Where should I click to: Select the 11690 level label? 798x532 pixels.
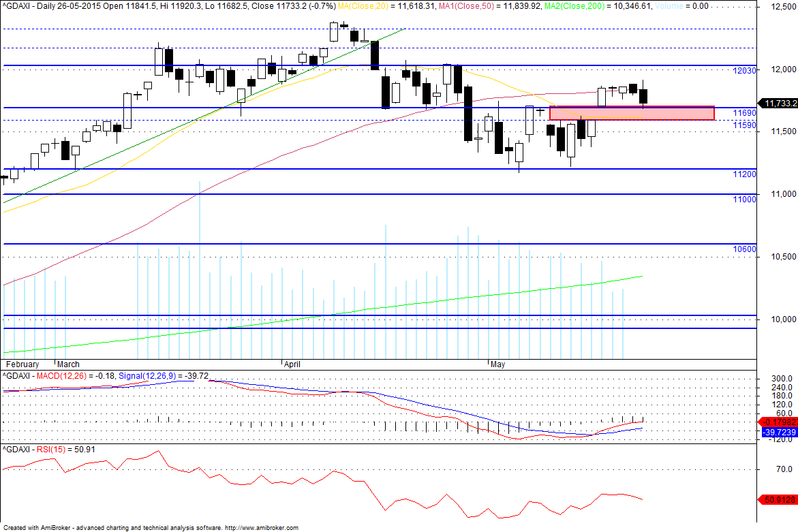click(x=744, y=113)
